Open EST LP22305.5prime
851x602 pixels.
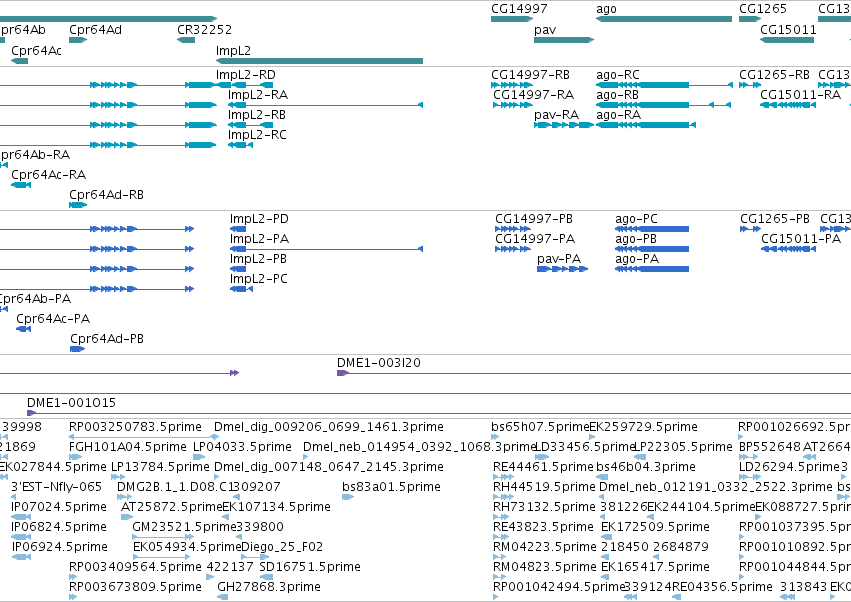tap(683, 447)
